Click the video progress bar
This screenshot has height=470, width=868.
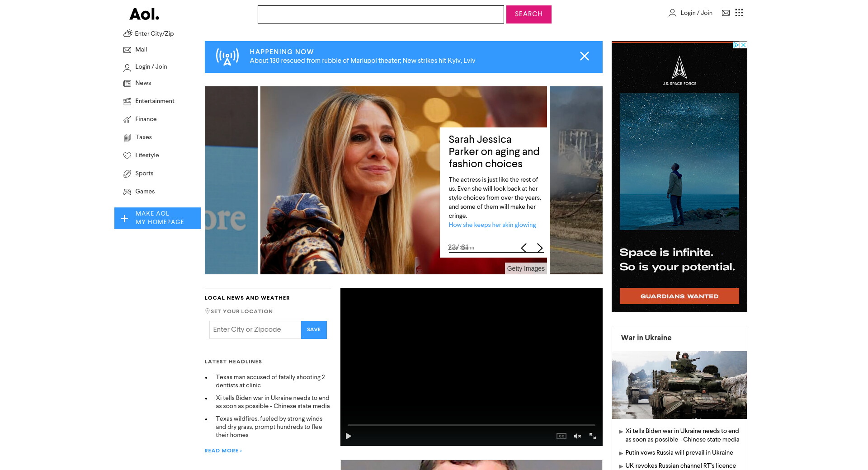pos(471,425)
